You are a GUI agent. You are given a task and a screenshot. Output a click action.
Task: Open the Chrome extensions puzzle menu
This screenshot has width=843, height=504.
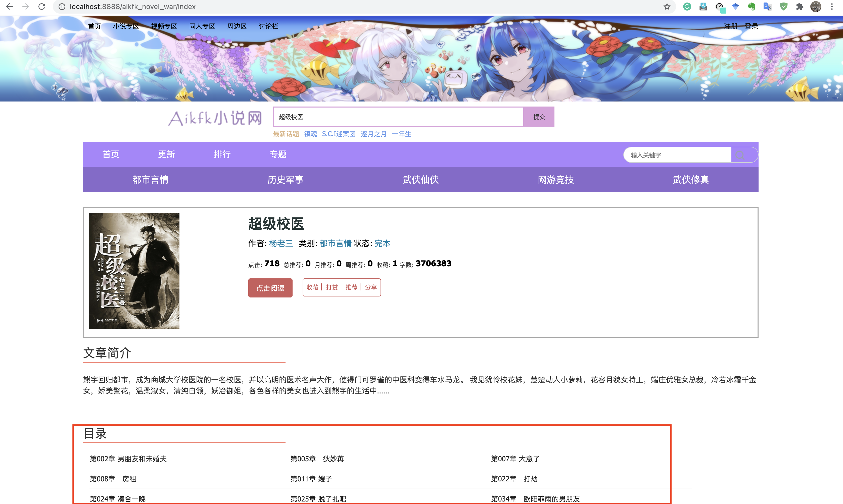[x=800, y=7]
